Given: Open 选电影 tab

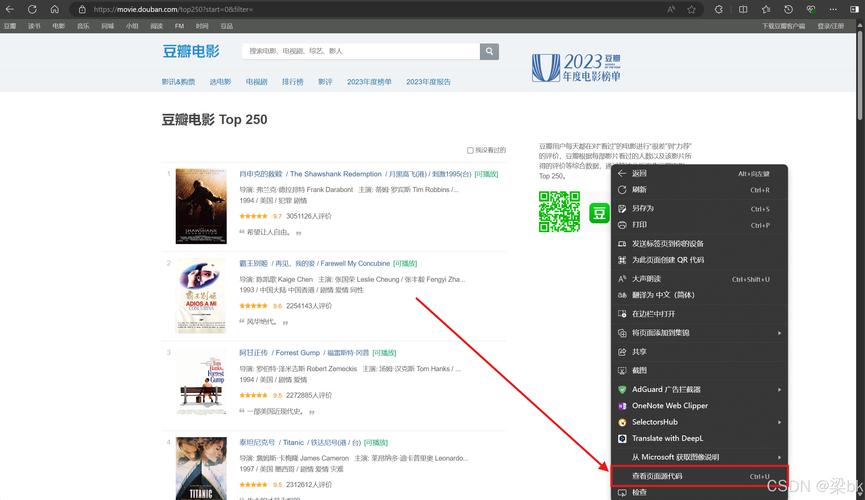Looking at the screenshot, I should pyautogui.click(x=220, y=82).
